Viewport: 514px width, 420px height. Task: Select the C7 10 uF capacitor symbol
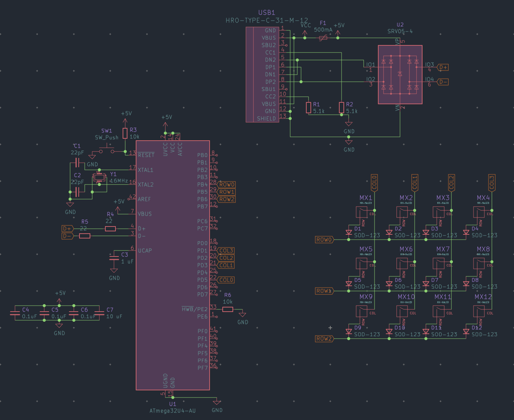pyautogui.click(x=99, y=313)
